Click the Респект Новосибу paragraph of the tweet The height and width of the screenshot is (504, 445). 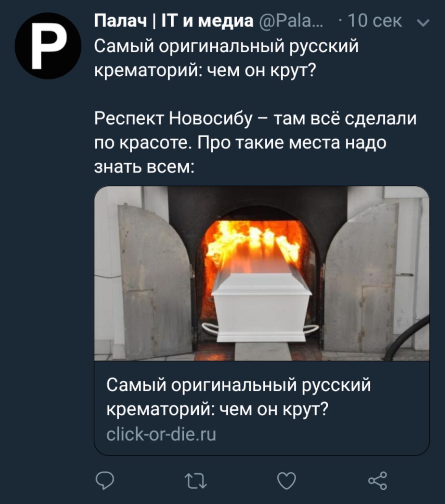pyautogui.click(x=255, y=143)
